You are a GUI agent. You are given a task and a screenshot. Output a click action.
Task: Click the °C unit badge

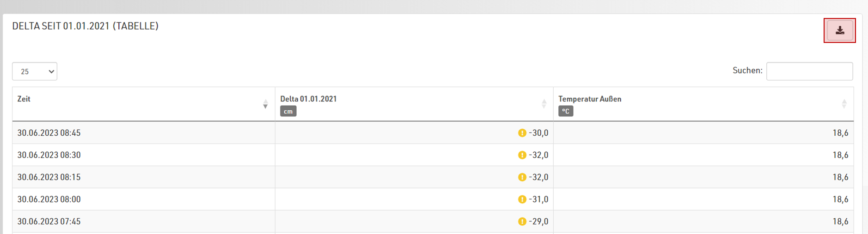tap(566, 111)
